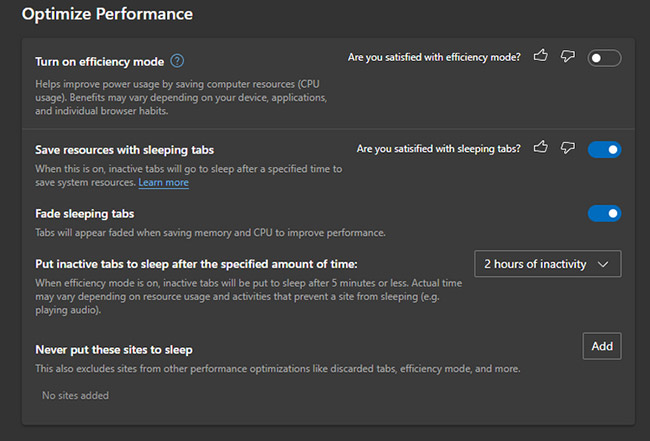Open the 2 hours of inactivity dropdown
Screen dimensions: 650x441
pyautogui.click(x=547, y=264)
